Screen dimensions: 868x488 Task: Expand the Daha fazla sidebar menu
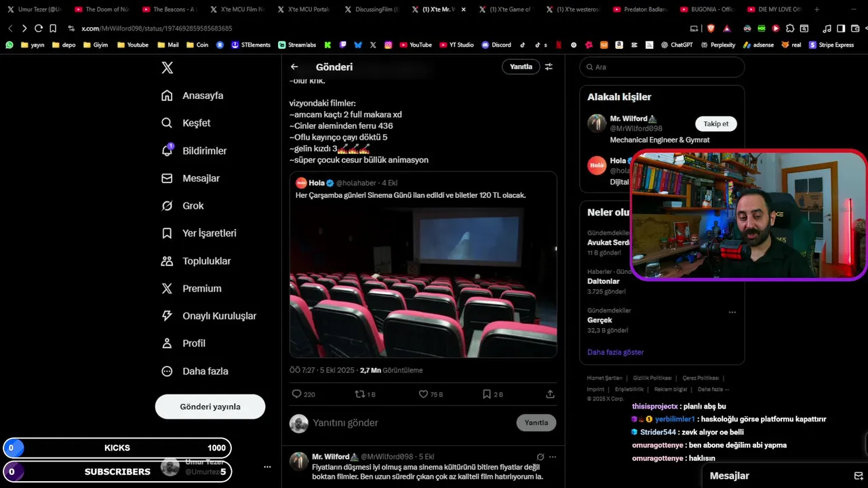(194, 371)
